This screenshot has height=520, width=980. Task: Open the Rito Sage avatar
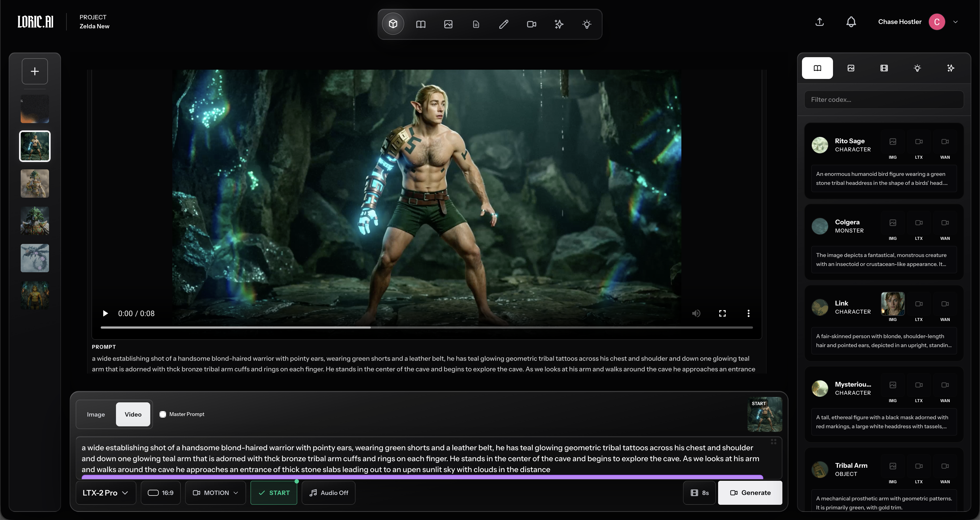820,145
